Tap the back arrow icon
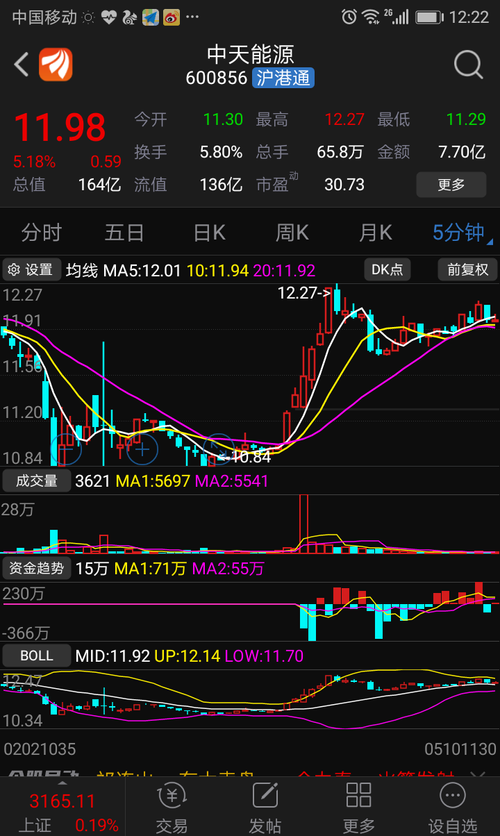This screenshot has width=500, height=836. pos(21,65)
